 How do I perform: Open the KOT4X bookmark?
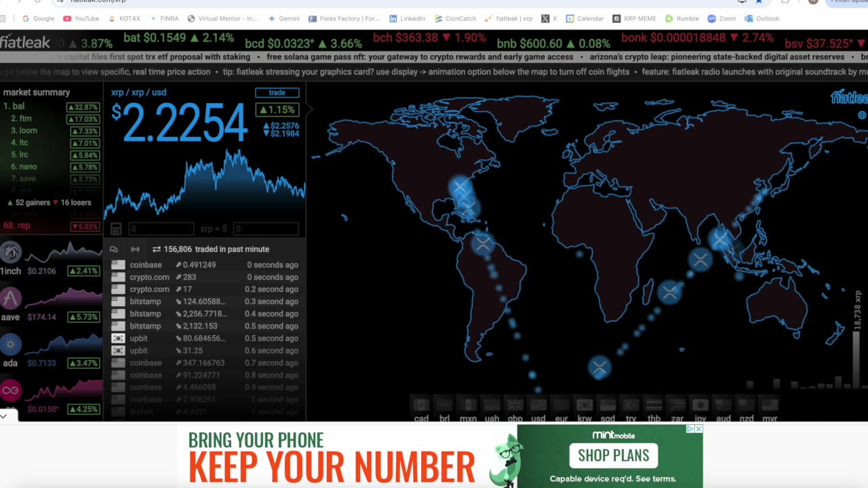(x=123, y=18)
